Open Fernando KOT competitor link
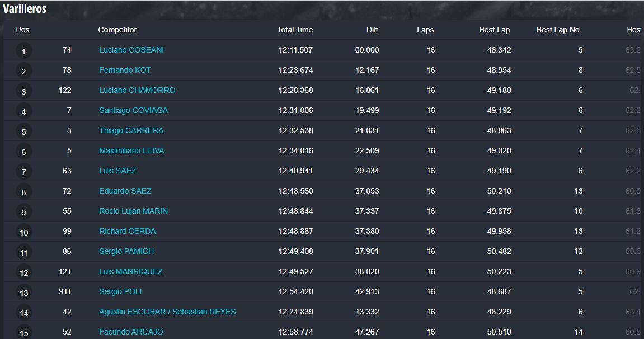The width and height of the screenshot is (644, 339). 125,70
